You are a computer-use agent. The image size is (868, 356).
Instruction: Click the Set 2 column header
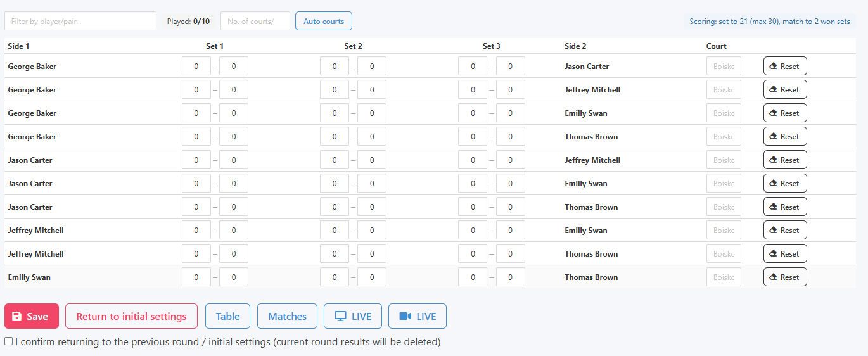tap(354, 46)
